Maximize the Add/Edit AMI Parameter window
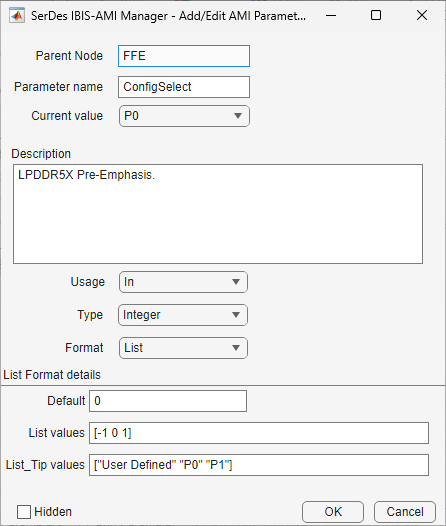 [376, 15]
